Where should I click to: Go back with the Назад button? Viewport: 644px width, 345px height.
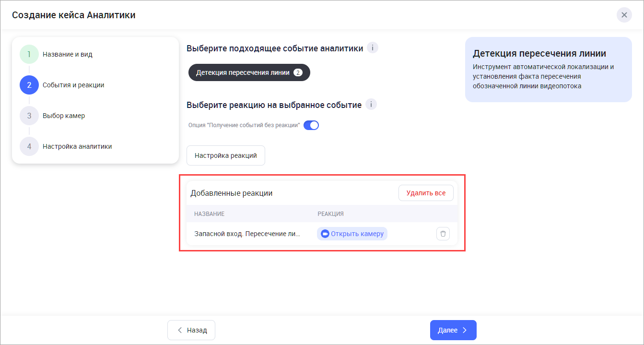pos(191,330)
